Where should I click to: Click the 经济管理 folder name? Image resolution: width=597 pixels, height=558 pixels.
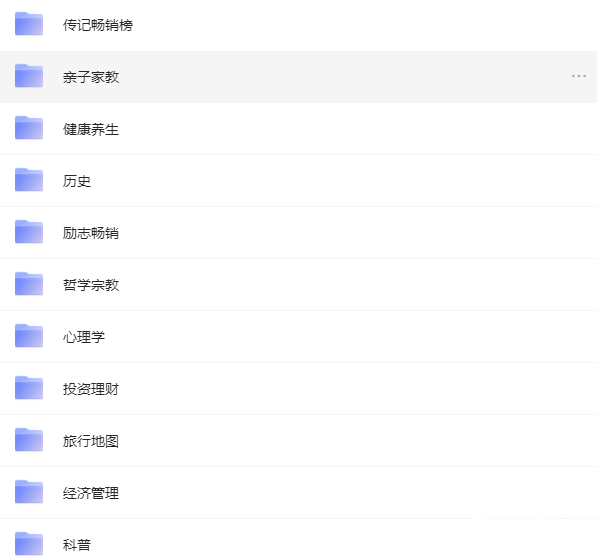[91, 493]
